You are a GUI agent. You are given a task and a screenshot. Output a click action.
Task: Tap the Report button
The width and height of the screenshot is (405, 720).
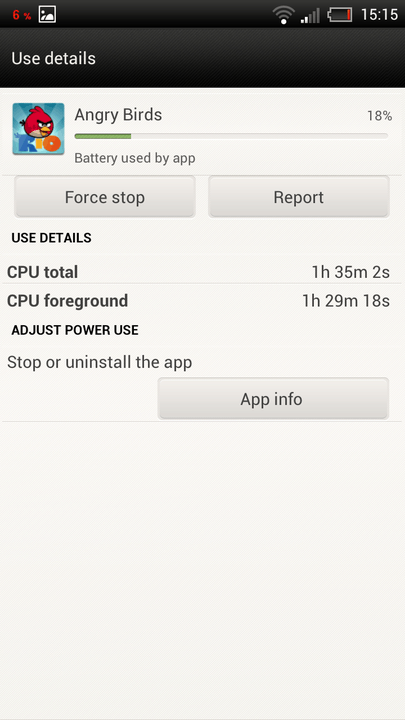pyautogui.click(x=298, y=197)
